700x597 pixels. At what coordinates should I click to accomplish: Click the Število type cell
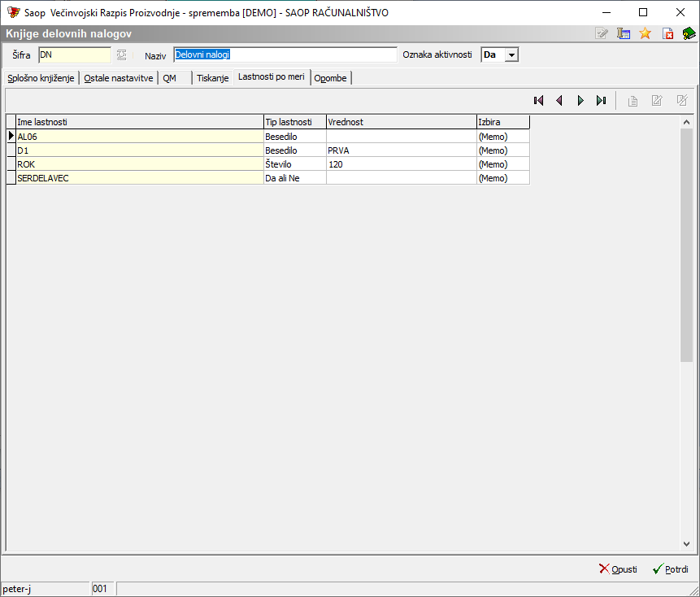[x=295, y=164]
